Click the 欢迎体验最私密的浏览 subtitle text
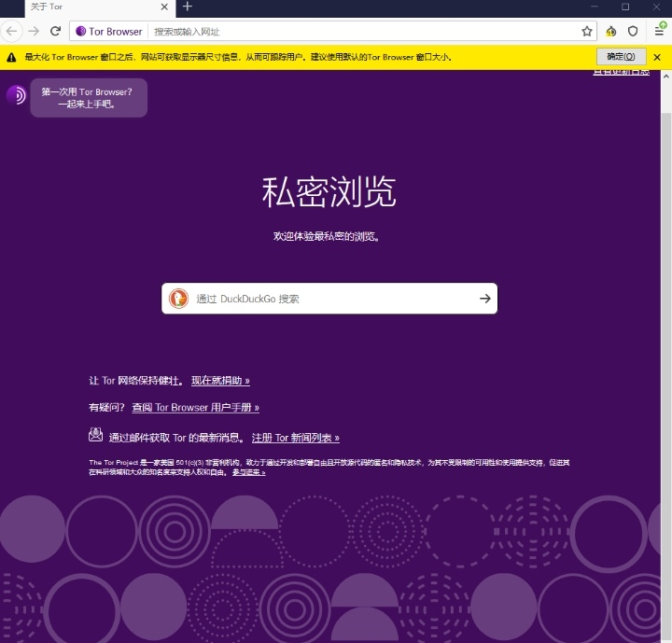The image size is (672, 643). (x=327, y=237)
